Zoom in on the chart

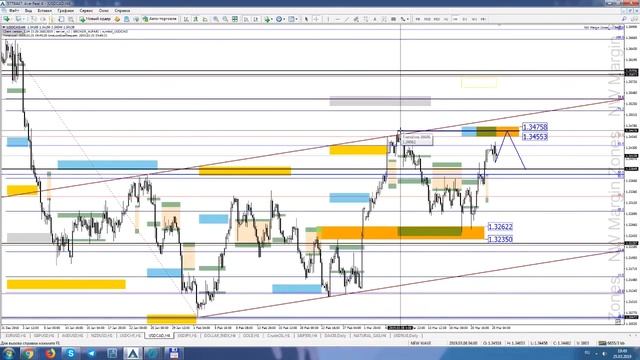216,19
